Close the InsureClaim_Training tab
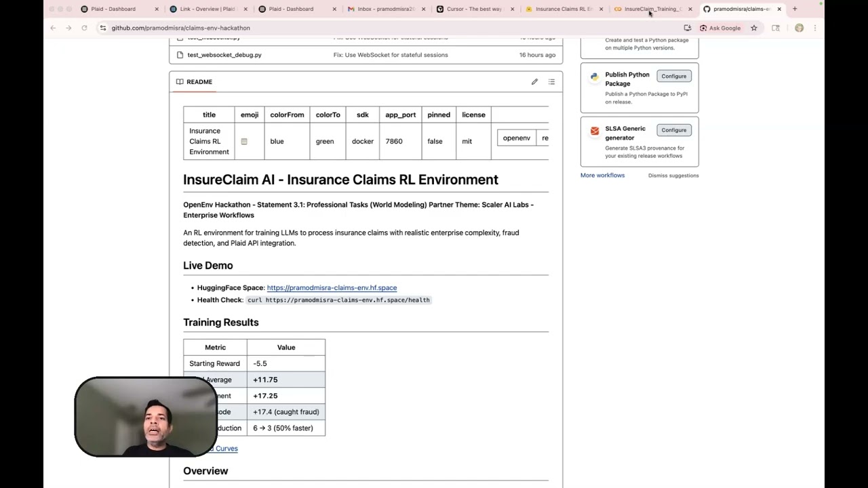The height and width of the screenshot is (488, 868). coord(690,9)
